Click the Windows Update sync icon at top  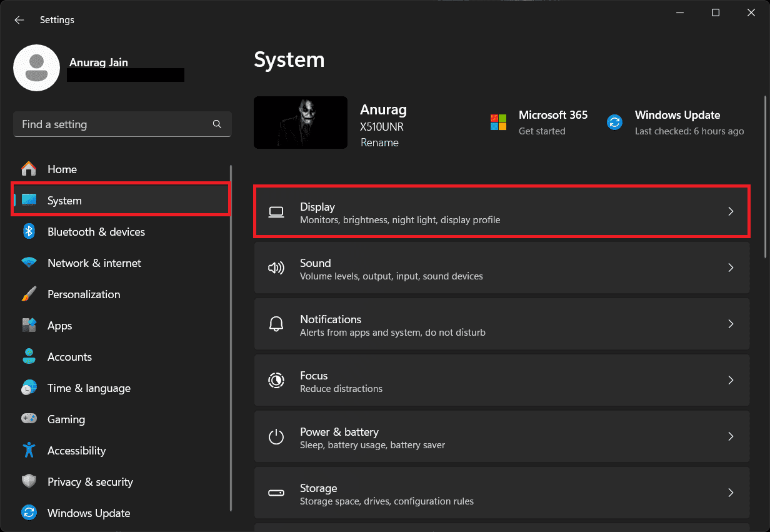coord(614,122)
